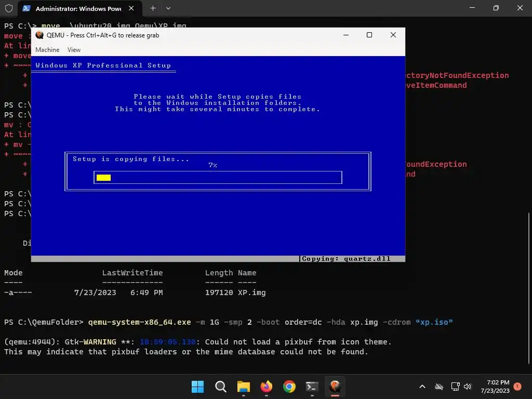Open Windows Search from the taskbar
532x399 pixels.
(220, 387)
